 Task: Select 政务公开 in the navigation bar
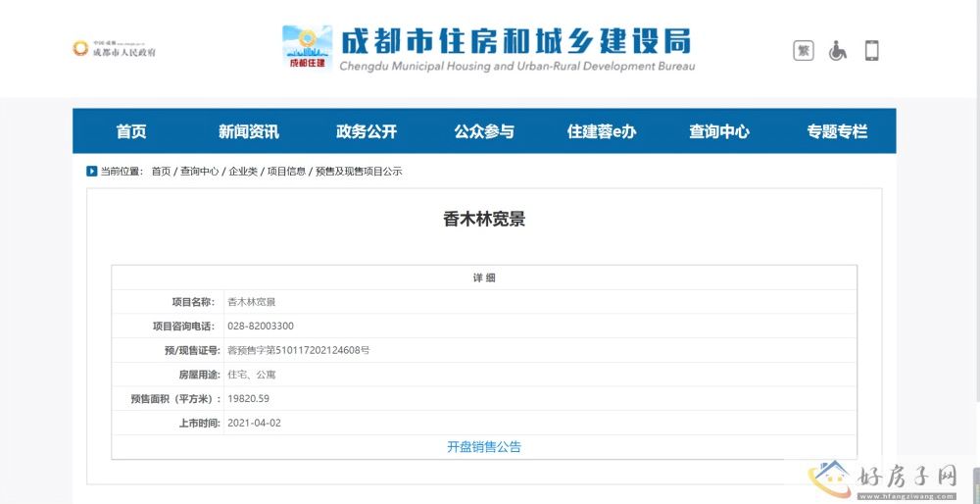click(x=367, y=131)
